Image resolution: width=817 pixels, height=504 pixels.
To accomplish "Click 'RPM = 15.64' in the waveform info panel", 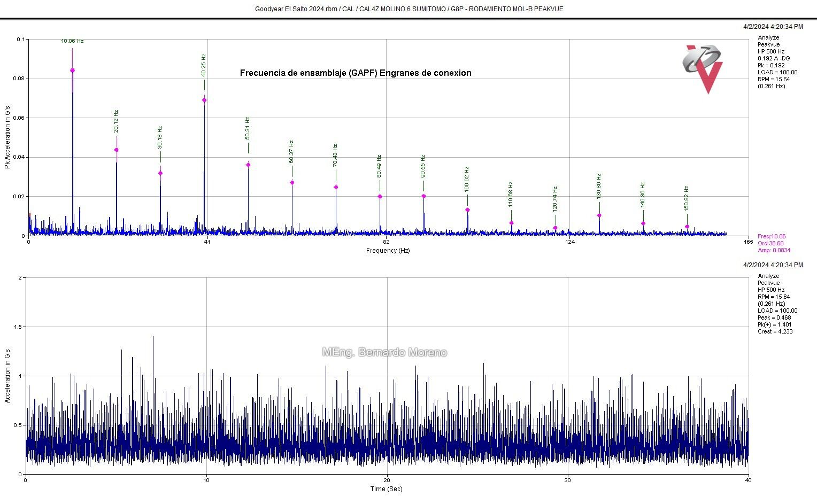I will (x=774, y=297).
